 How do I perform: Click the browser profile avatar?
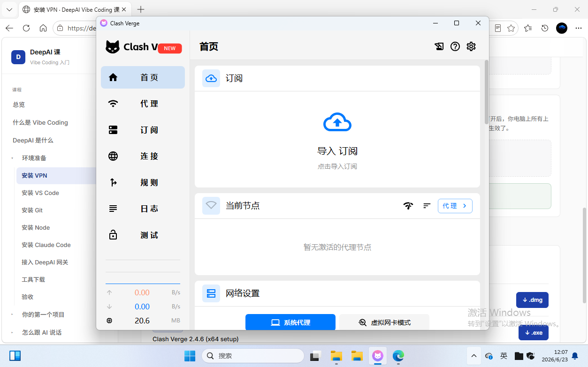(562, 28)
